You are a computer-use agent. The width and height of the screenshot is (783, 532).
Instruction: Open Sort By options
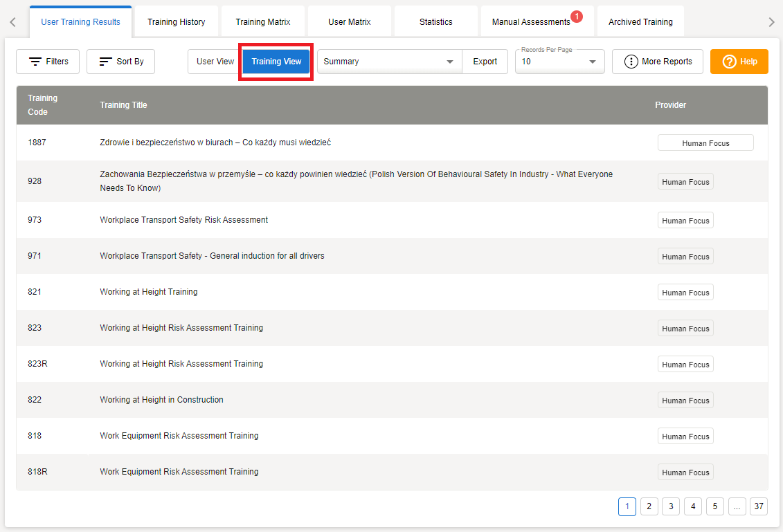[x=120, y=62]
